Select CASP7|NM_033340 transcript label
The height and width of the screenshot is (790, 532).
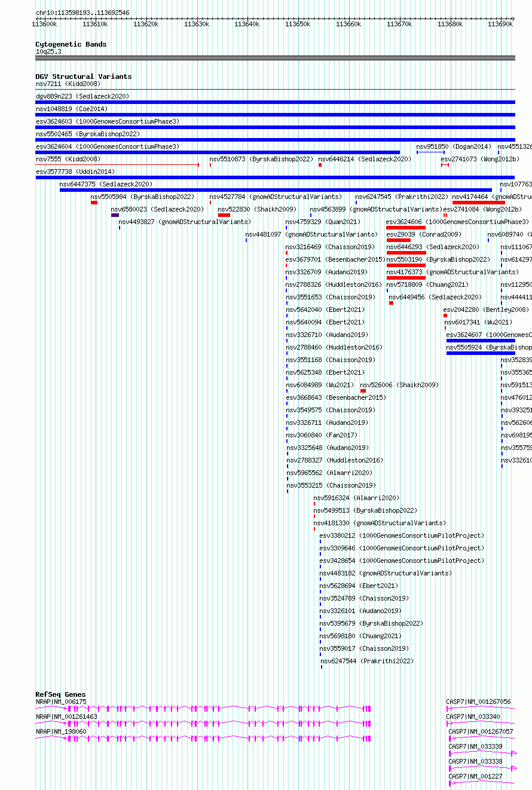pos(473,716)
